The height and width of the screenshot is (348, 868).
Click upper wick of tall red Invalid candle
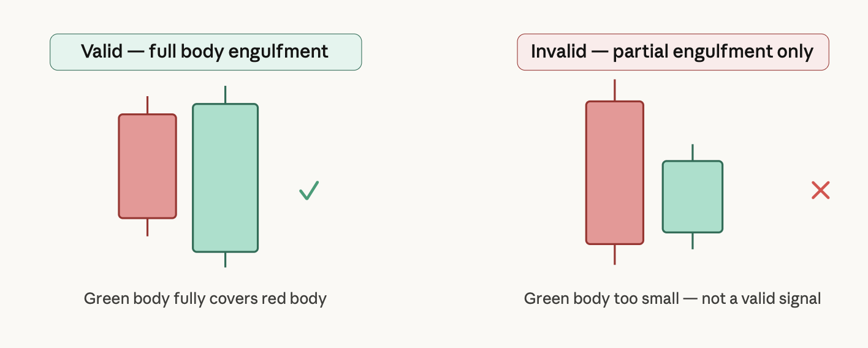(615, 90)
